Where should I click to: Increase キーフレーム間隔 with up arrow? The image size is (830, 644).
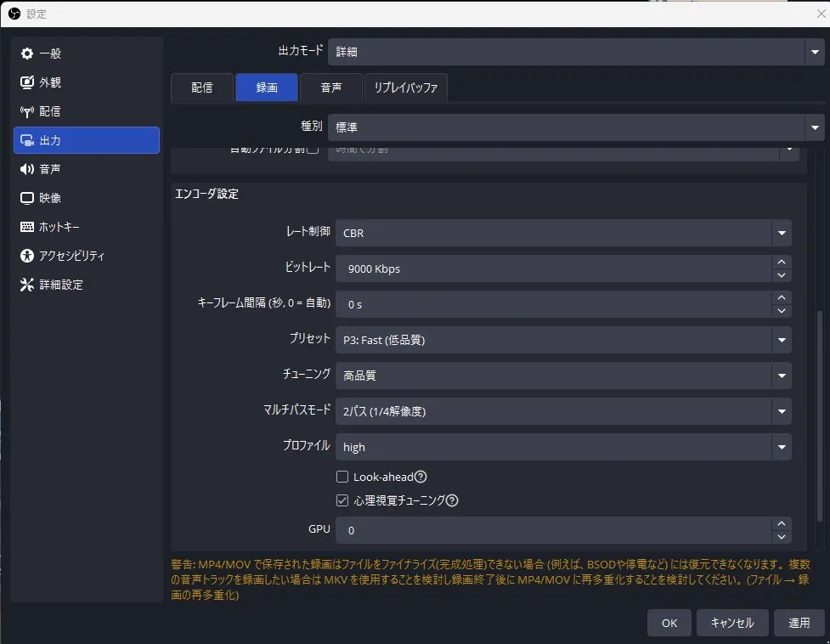[x=782, y=297]
